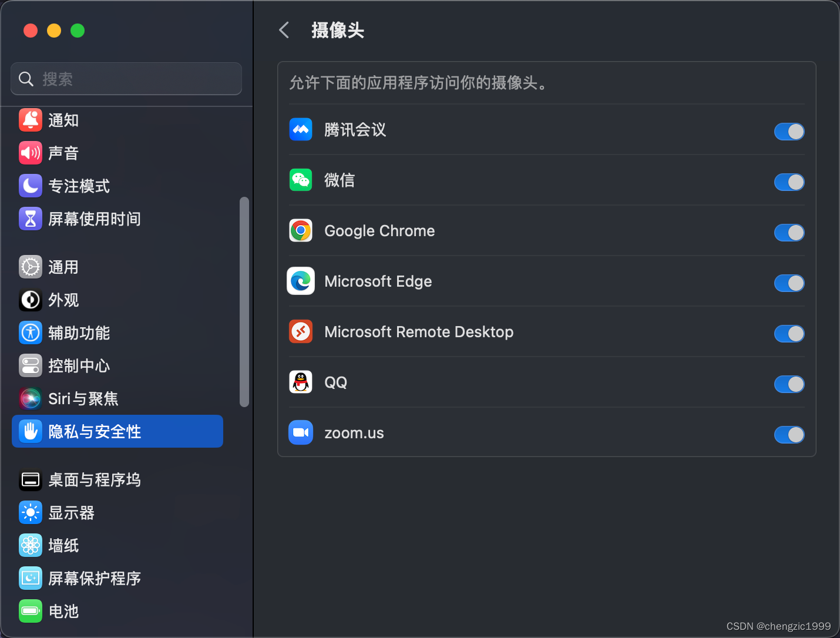Select 屏幕使用时间 in the sidebar

95,219
